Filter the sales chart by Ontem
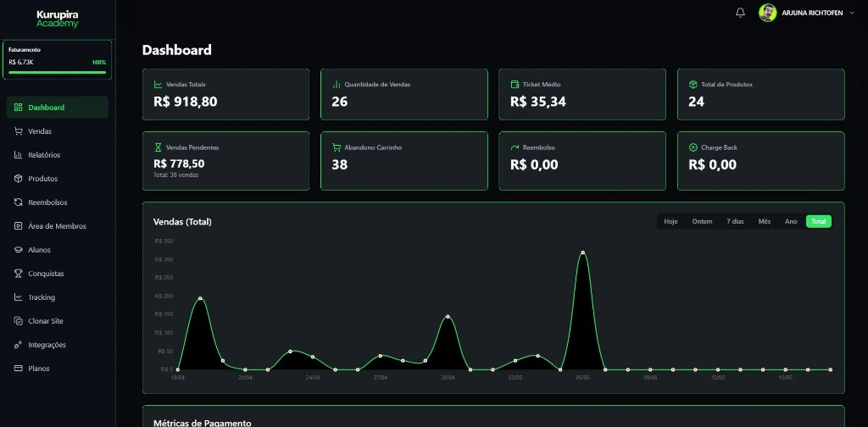 tap(702, 221)
